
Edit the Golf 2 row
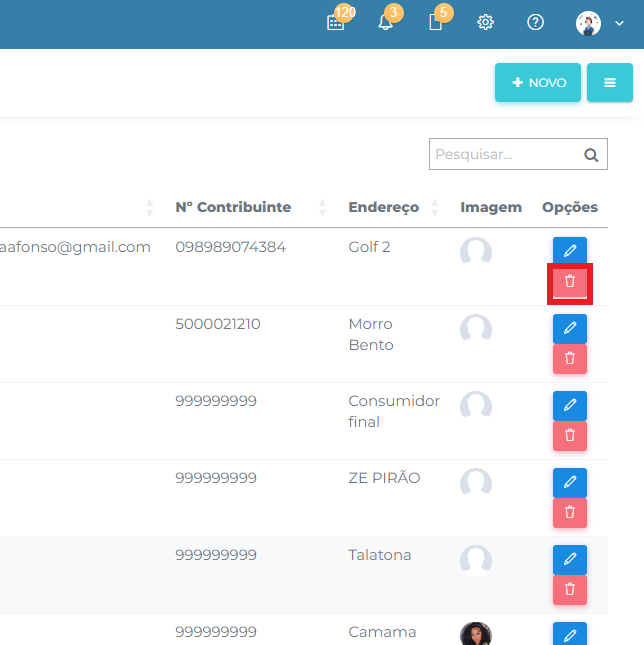click(569, 252)
